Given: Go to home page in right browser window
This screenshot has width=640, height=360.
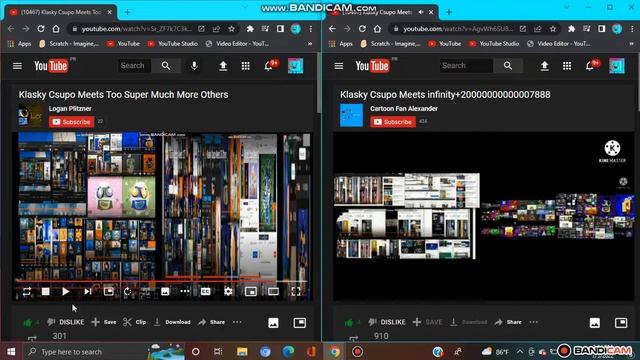Looking at the screenshot, I should pyautogui.click(x=378, y=29).
